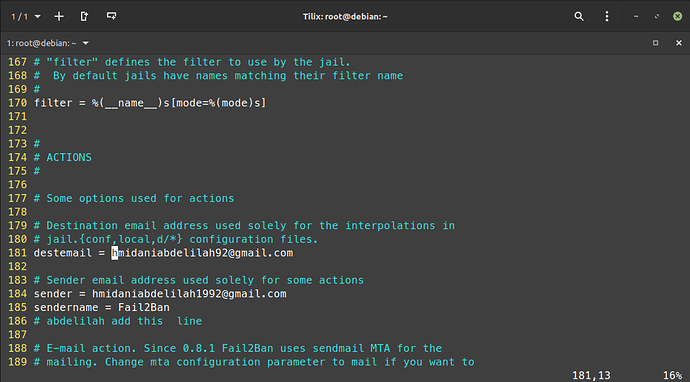Click sendername = Fail2Ban line
The width and height of the screenshot is (690, 382).
(x=102, y=308)
